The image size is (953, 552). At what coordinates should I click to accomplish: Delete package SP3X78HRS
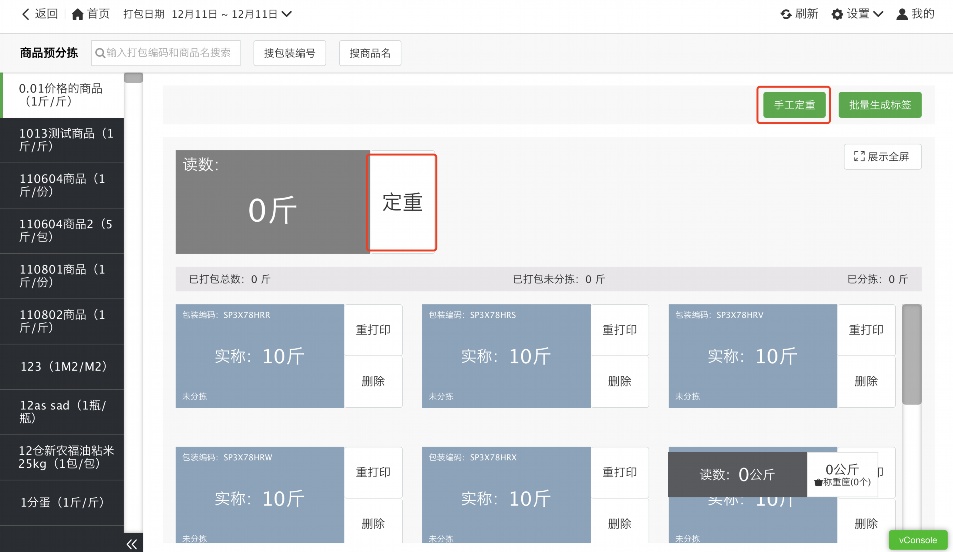pos(619,381)
